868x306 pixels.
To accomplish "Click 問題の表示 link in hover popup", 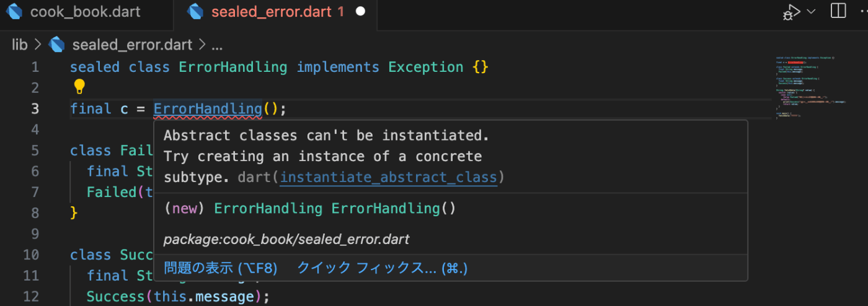I will [x=220, y=268].
